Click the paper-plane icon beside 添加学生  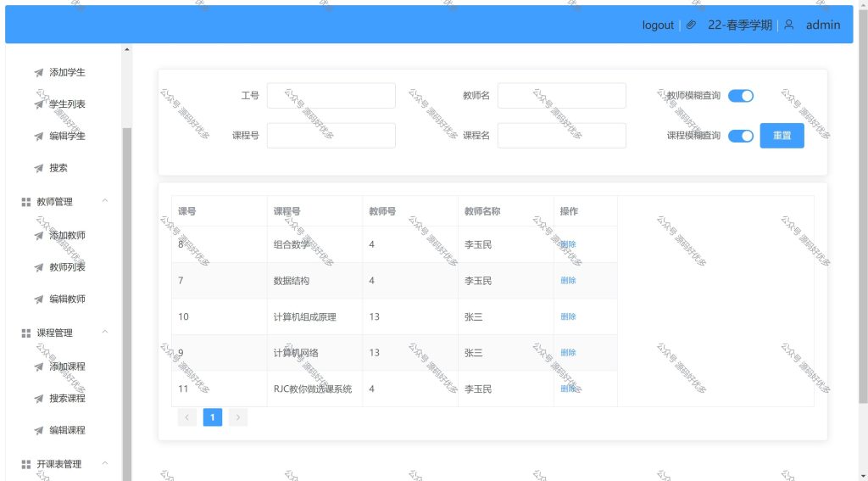coord(39,73)
